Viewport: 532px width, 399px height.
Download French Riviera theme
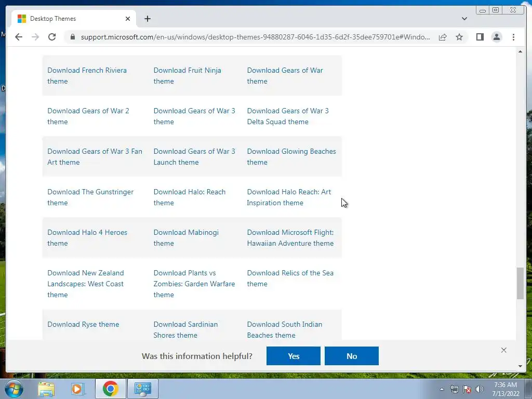(x=87, y=76)
